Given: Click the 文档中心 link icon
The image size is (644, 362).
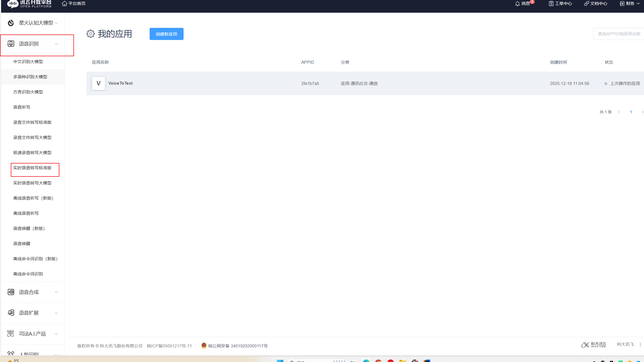Looking at the screenshot, I should [x=587, y=4].
